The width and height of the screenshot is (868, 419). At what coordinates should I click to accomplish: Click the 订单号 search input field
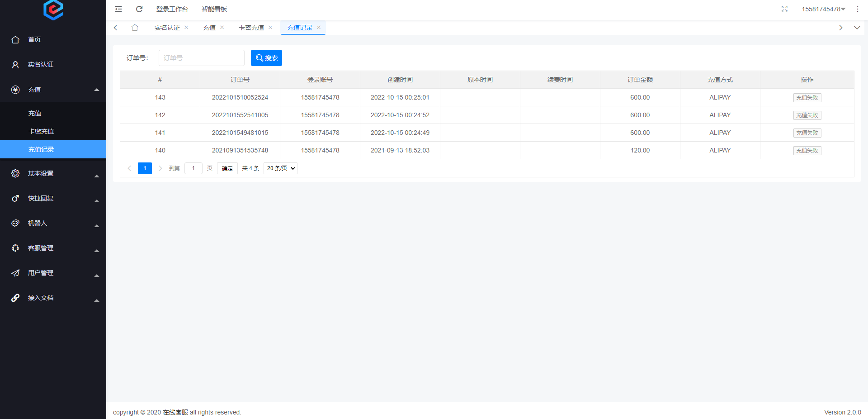[x=201, y=58]
